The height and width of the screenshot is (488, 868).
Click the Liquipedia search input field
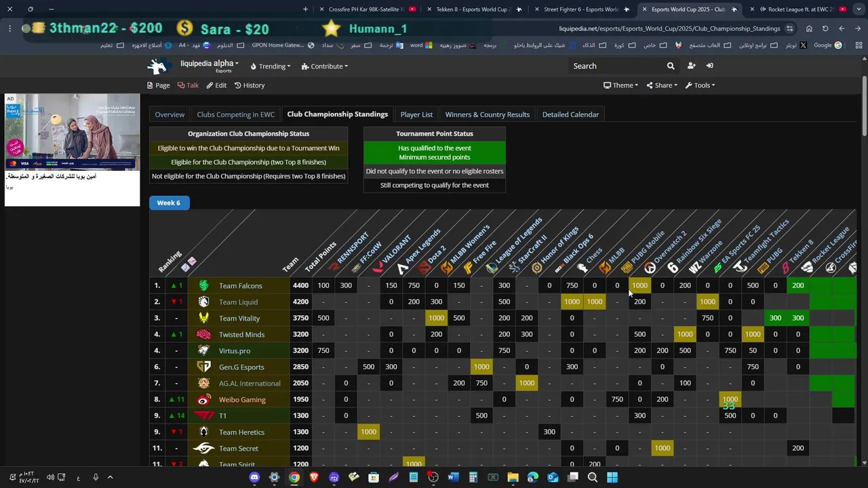(616, 66)
